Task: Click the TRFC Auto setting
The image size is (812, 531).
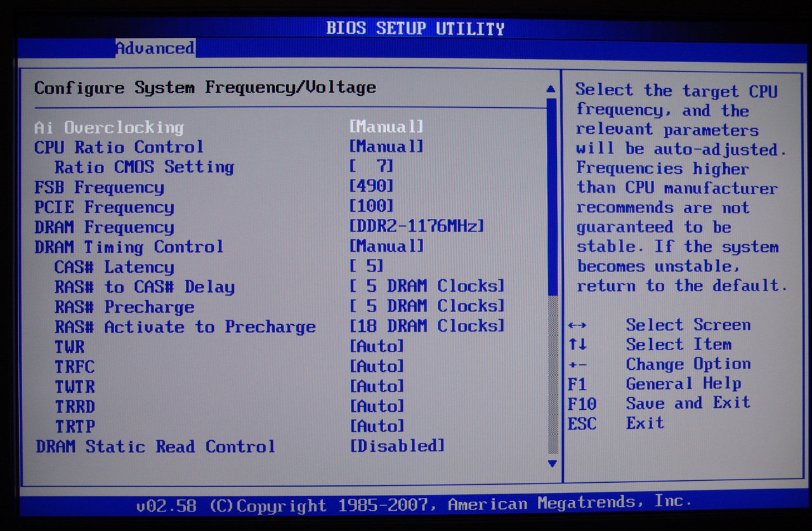Action: (x=376, y=366)
